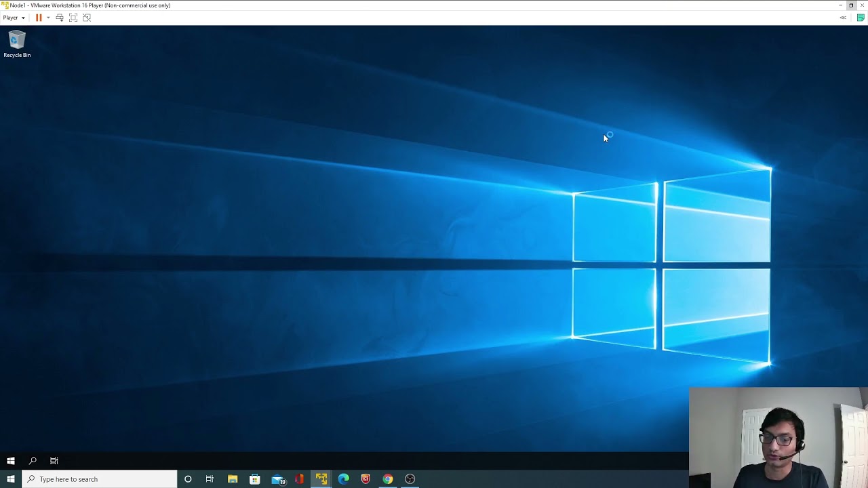Click the VMware connect devices arrows icon
The image size is (868, 488).
coord(843,18)
